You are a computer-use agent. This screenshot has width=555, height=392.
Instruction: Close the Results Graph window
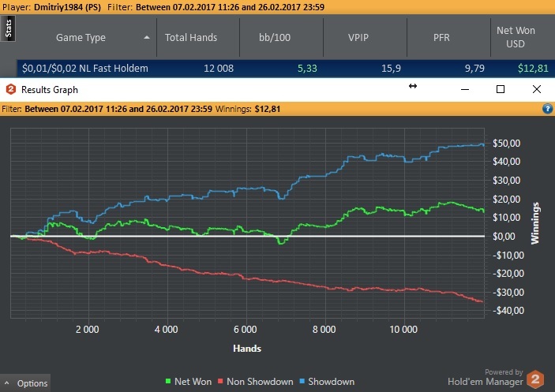[537, 89]
